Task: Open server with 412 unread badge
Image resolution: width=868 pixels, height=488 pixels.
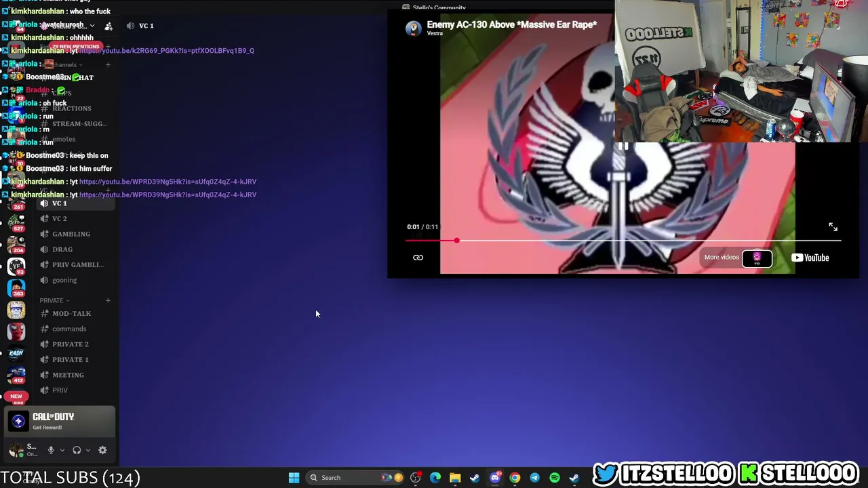Action: 16,374
